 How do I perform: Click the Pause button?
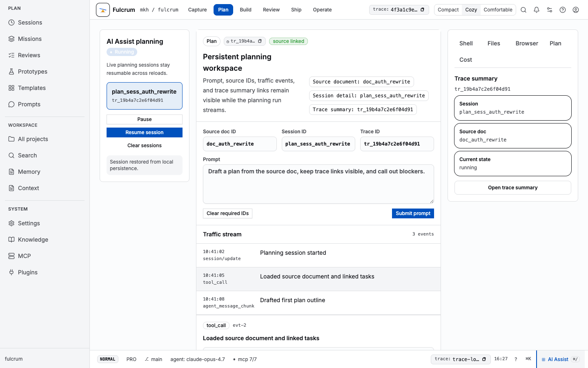tap(145, 119)
